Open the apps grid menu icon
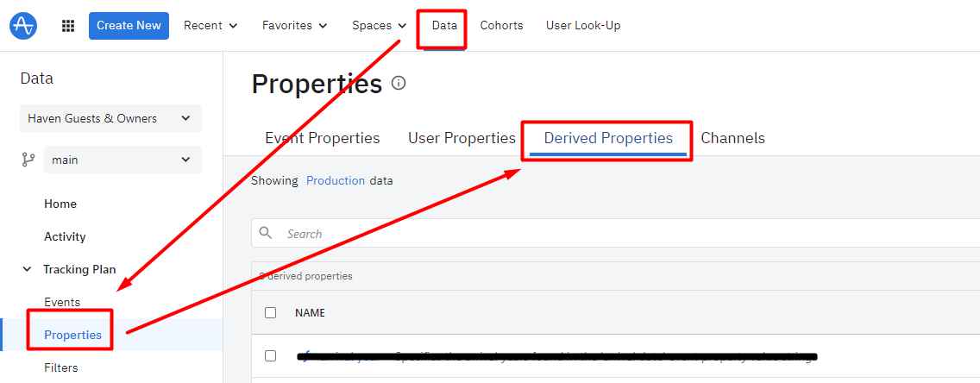This screenshot has height=383, width=980. (68, 26)
